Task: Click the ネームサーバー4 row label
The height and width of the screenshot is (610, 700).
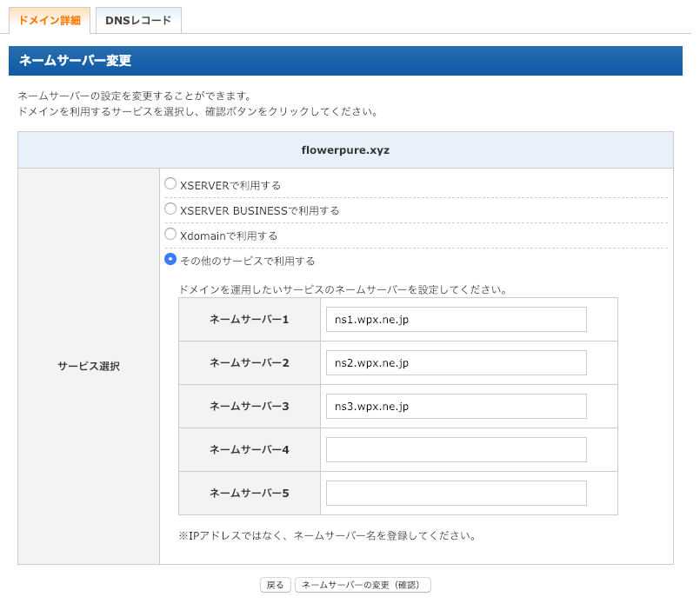Action: pyautogui.click(x=250, y=450)
